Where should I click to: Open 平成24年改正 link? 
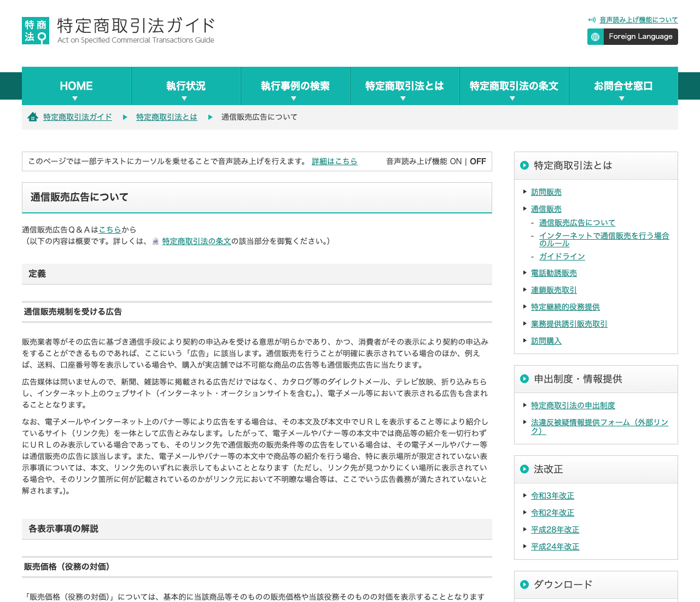(555, 547)
